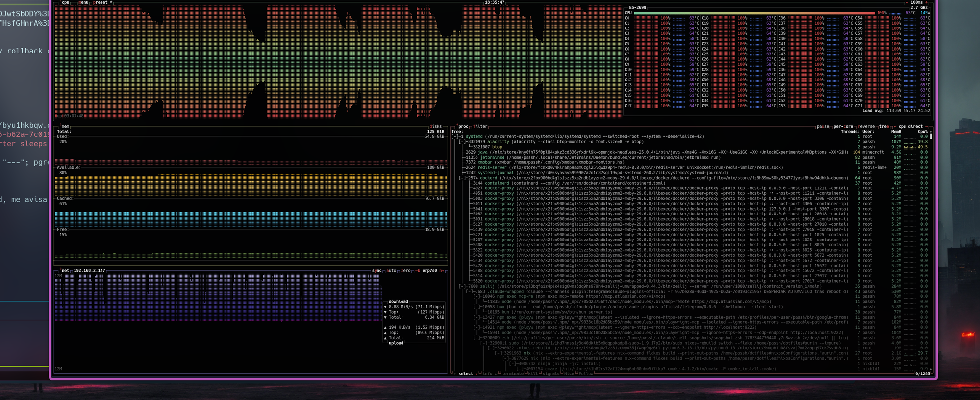
Task: Click right arrow after 'cpu direct' sorting
Action: point(927,126)
